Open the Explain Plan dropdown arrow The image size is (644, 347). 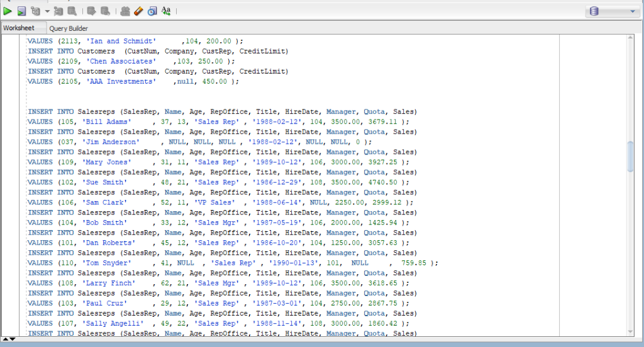(47, 11)
